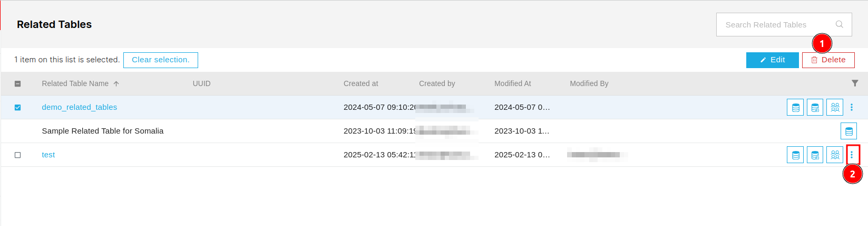Open three-dot menu for demo_related_tables row
Viewport: 868px width, 226px height.
[852, 107]
